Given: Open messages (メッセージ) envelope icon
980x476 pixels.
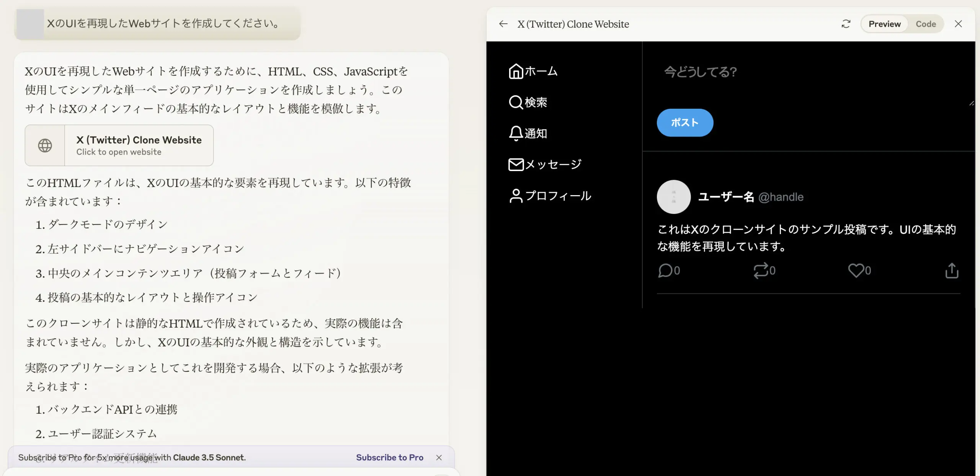Looking at the screenshot, I should [516, 165].
